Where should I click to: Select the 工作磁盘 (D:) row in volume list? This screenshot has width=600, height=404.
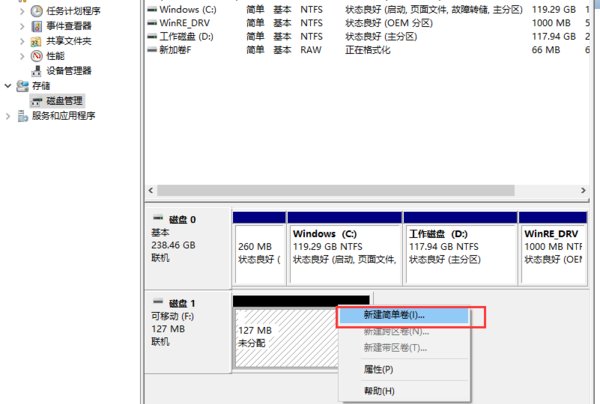(x=367, y=36)
